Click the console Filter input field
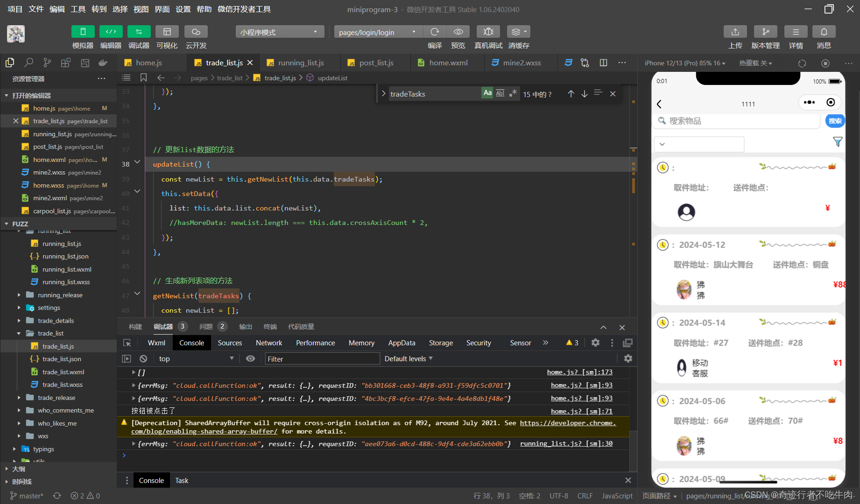 [x=322, y=358]
